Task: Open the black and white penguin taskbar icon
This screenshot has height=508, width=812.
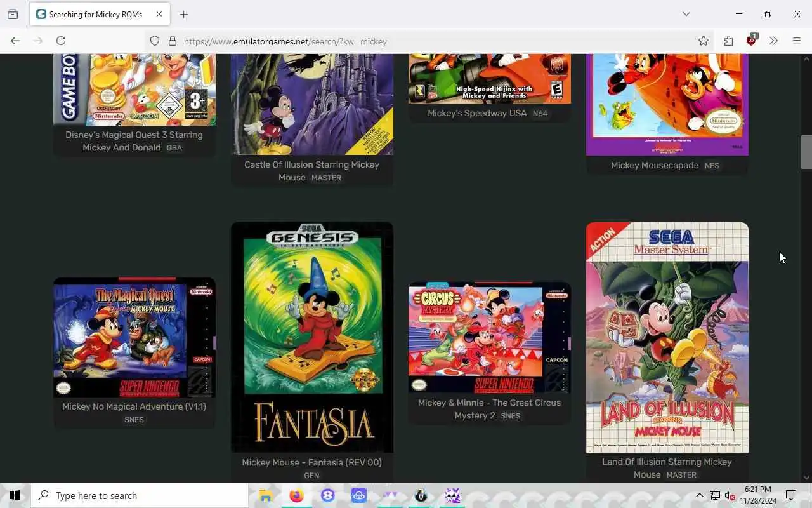Action: pyautogui.click(x=421, y=495)
